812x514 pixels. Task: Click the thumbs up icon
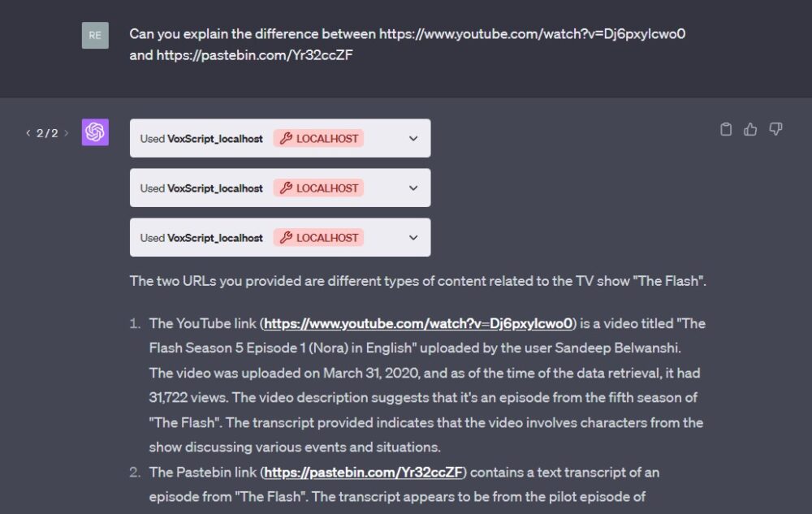(x=750, y=129)
